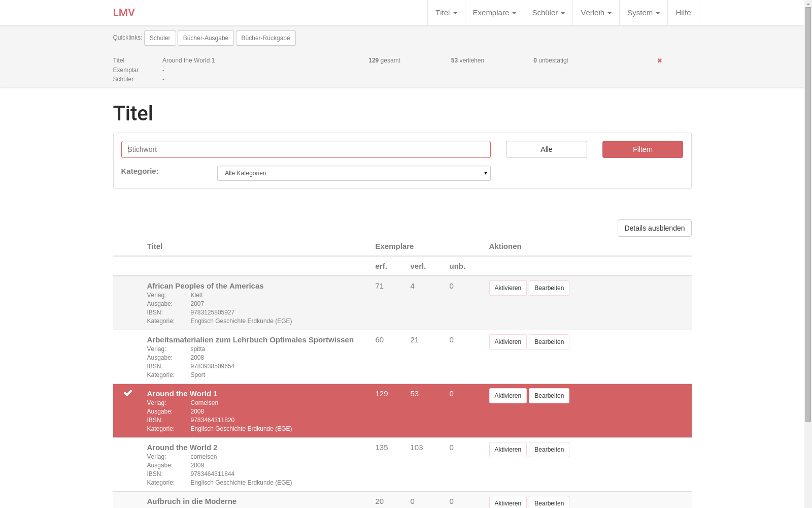Select the title Arbeitsmaterialien zum Lehrbuch Optimales Sportwissen
The height and width of the screenshot is (508, 812).
click(x=250, y=340)
